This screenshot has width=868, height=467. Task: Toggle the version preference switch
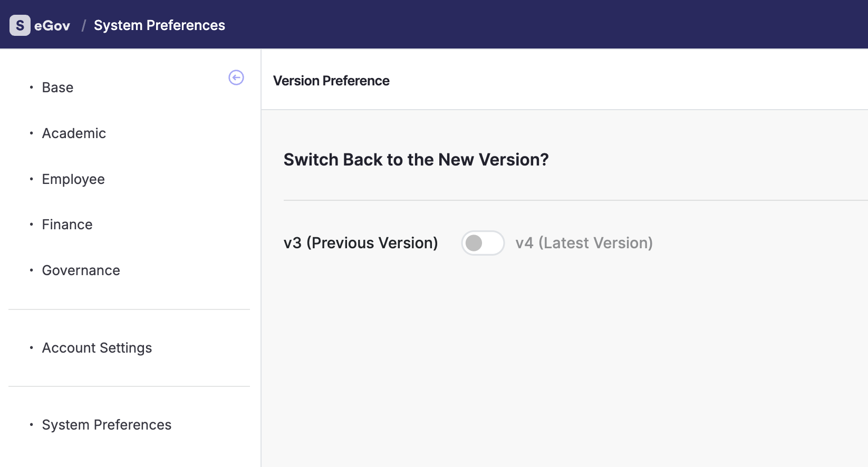483,243
